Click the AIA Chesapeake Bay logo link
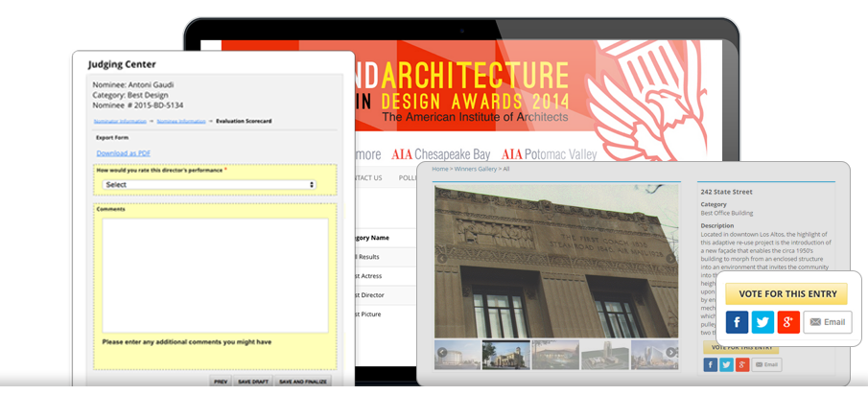Screen dimensions: 868x418 click(440, 154)
